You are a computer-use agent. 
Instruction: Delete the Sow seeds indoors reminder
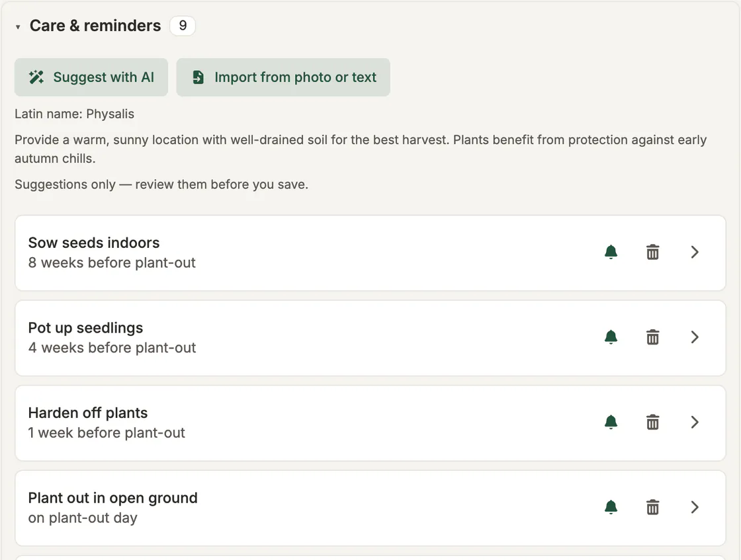click(x=652, y=252)
